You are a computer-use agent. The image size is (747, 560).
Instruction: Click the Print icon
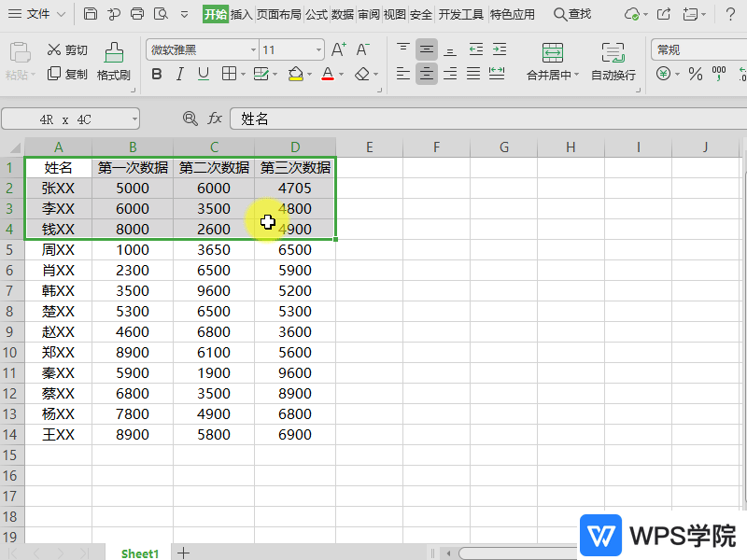(x=137, y=14)
